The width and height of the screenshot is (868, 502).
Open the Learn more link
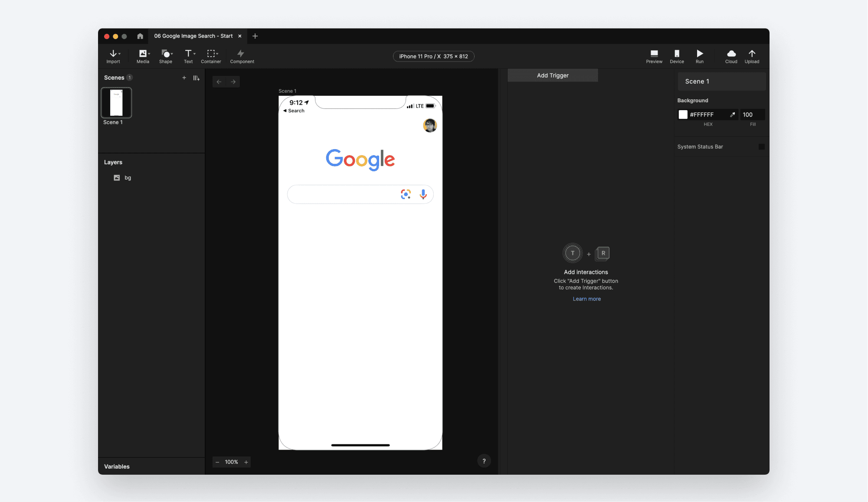[x=586, y=299]
